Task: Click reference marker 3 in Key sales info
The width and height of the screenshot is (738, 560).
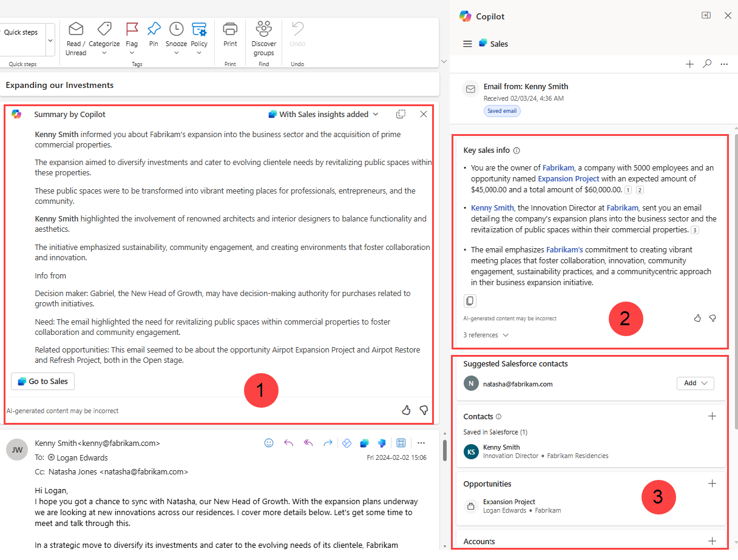Action: click(695, 230)
